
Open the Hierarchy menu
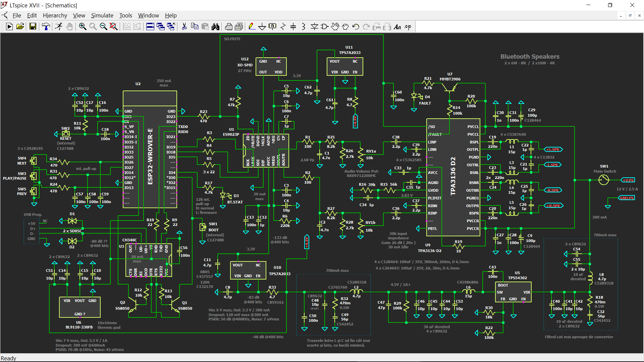click(55, 15)
